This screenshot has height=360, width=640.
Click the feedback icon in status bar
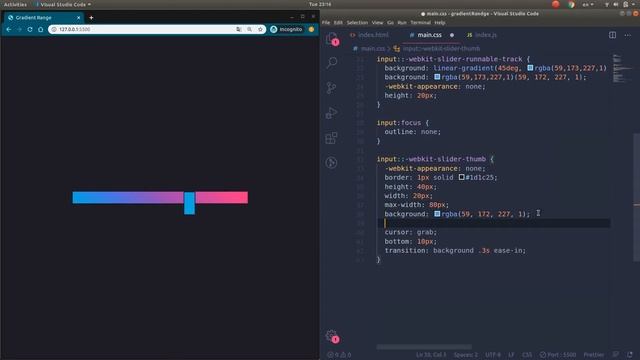point(616,355)
